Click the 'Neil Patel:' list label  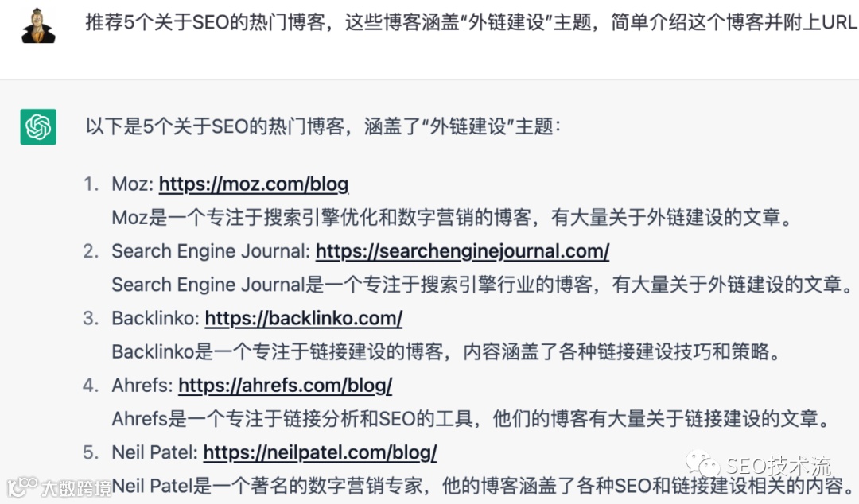tap(154, 452)
